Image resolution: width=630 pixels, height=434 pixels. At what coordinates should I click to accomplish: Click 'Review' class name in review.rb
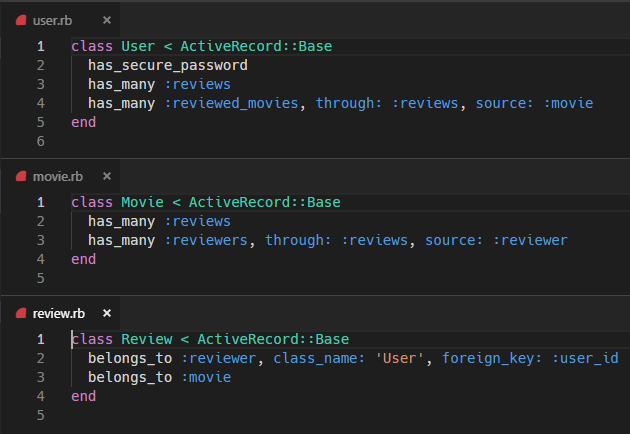coord(147,339)
